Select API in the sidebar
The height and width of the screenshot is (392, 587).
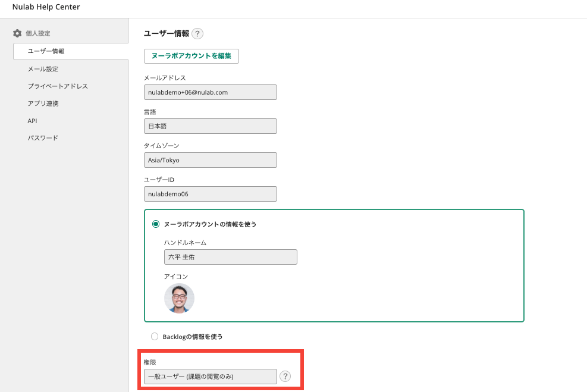coord(32,121)
